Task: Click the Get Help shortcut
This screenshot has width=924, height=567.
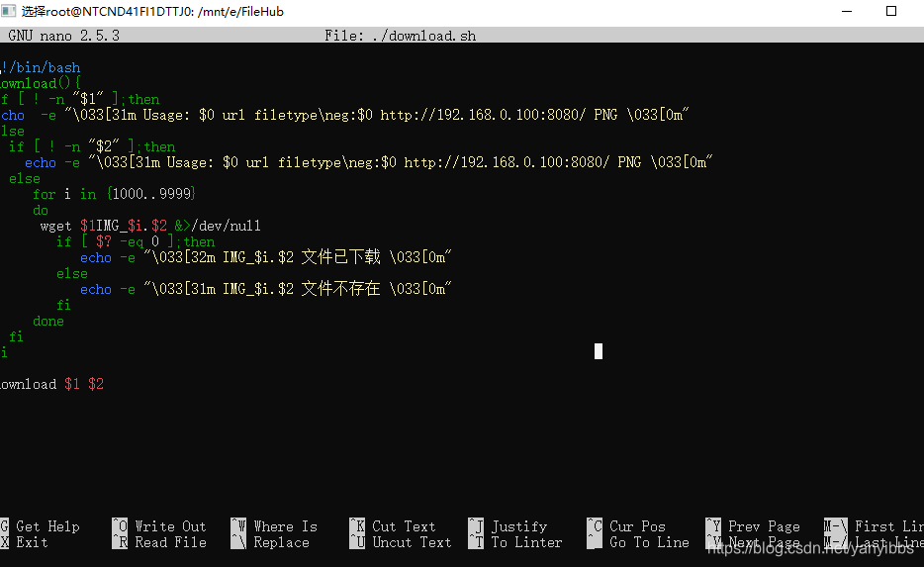Action: (x=41, y=526)
